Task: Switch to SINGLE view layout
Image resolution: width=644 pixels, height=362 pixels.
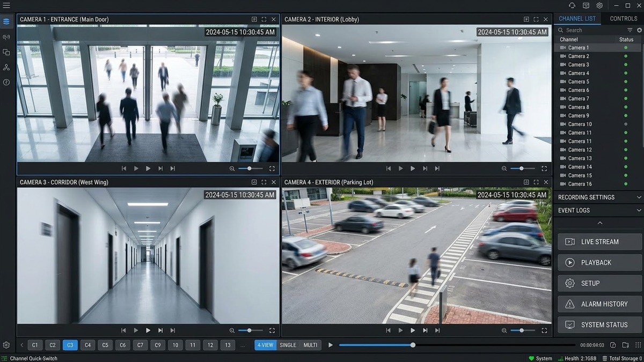Action: [288, 345]
